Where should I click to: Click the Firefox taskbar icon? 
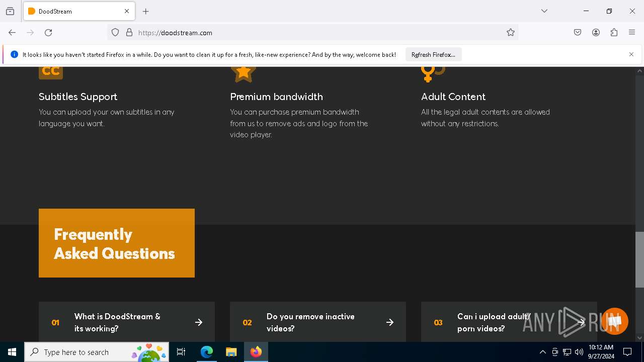tap(256, 352)
